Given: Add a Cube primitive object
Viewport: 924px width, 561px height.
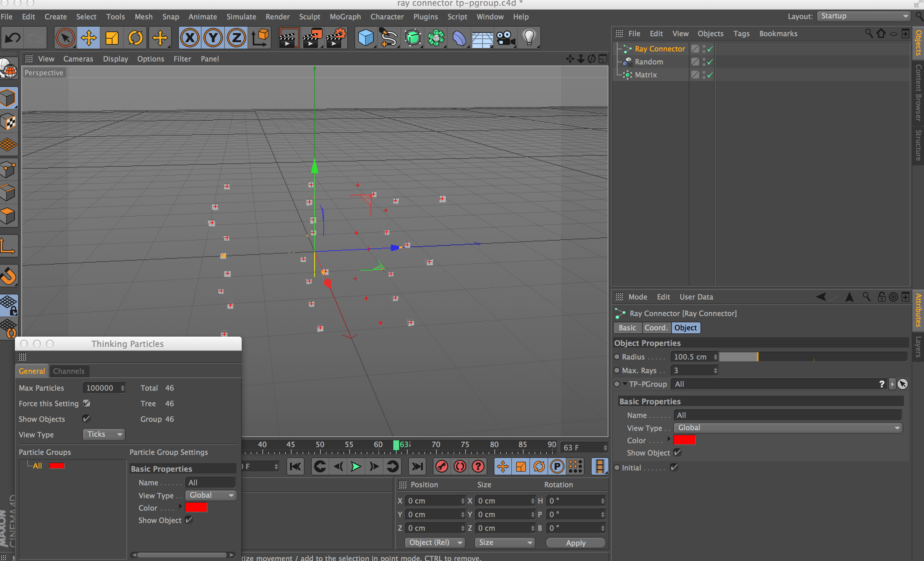Looking at the screenshot, I should click(365, 38).
